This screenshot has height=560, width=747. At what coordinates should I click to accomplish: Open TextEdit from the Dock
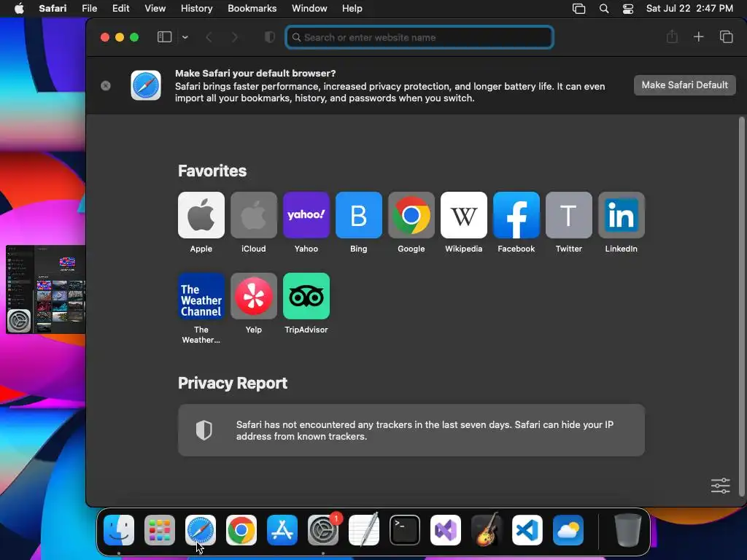(x=364, y=530)
